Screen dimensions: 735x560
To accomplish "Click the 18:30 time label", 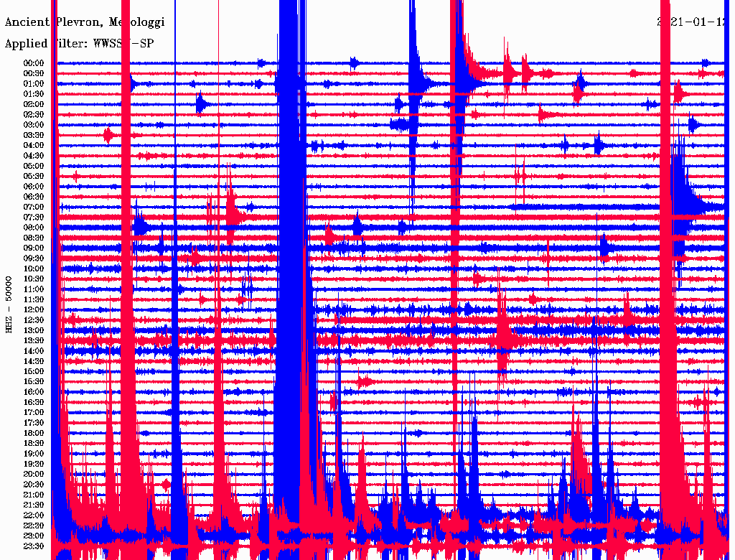I will click(34, 443).
